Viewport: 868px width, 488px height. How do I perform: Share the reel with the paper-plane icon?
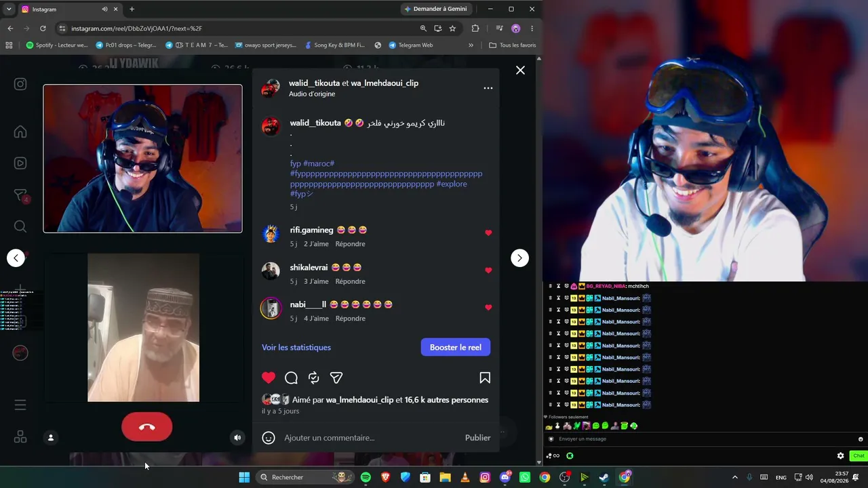336,378
